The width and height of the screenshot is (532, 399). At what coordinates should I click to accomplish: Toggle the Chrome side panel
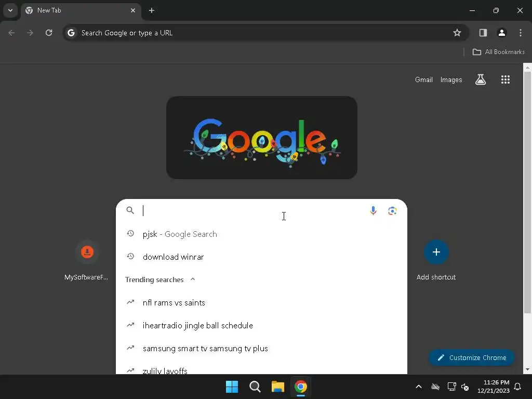click(x=483, y=33)
